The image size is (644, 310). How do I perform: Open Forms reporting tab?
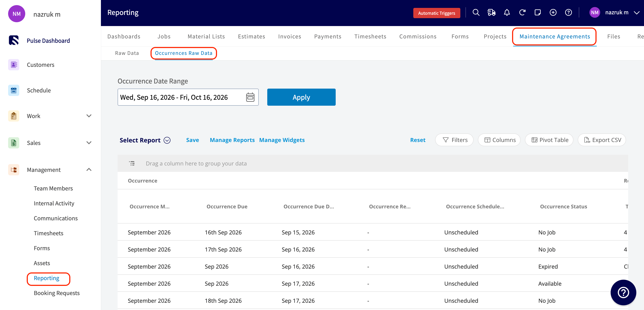coord(460,37)
